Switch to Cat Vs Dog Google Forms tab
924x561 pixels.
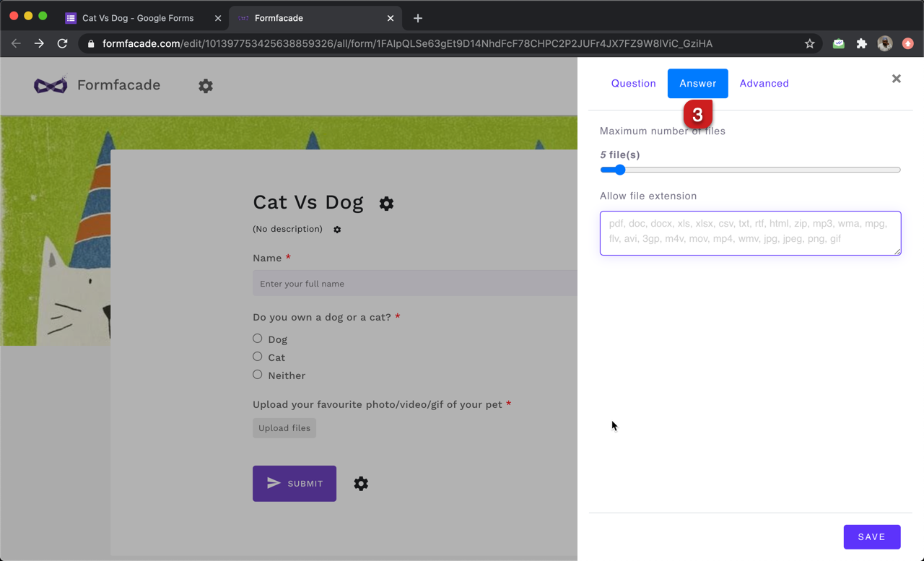pos(137,18)
